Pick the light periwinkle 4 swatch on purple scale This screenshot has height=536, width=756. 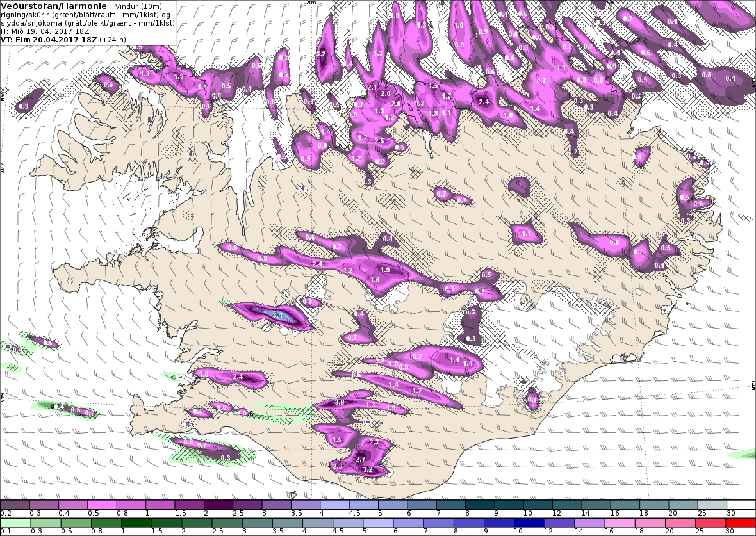coord(334,505)
